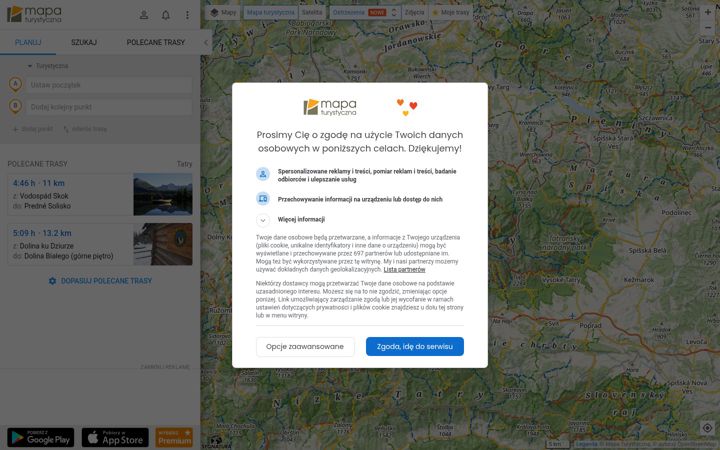Collapse the side panel with arrow

(x=206, y=42)
